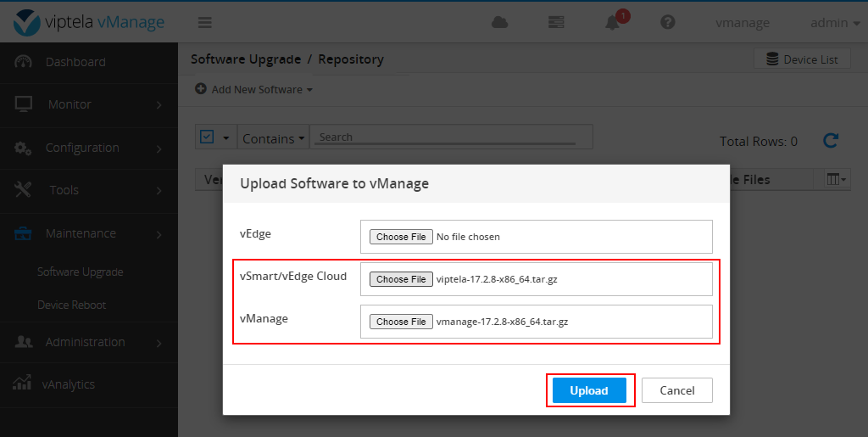The width and height of the screenshot is (868, 437).
Task: Click the tasks list icon in header
Action: 556,23
